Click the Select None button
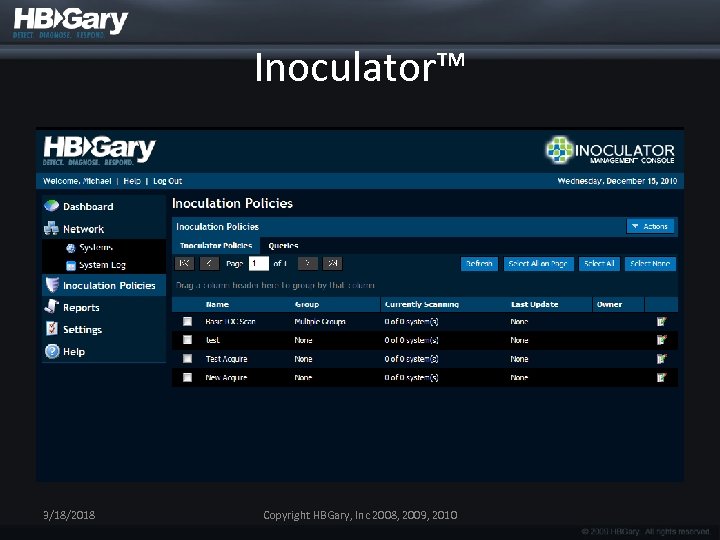720x540 pixels. [650, 264]
